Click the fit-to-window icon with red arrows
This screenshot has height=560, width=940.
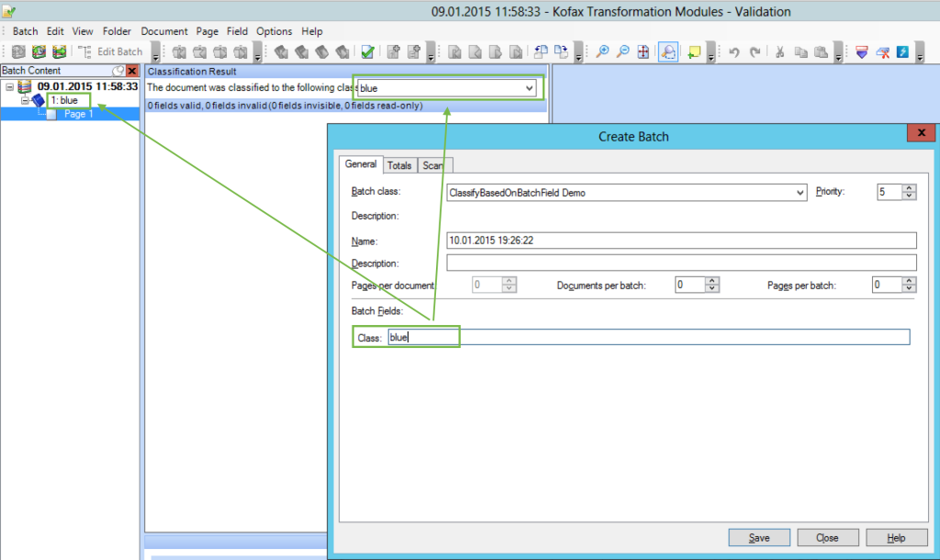643,52
